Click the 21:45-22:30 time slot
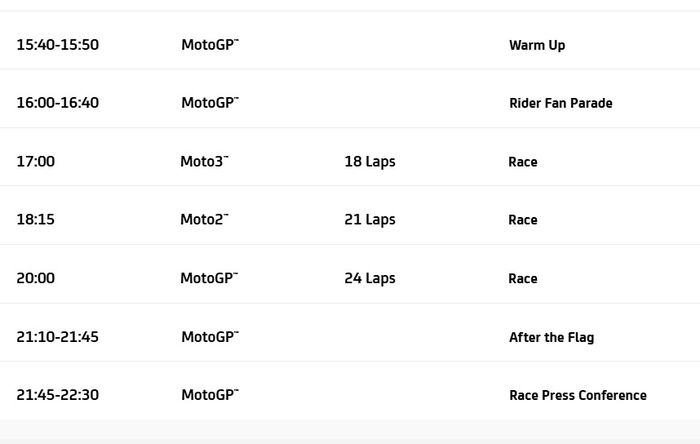This screenshot has width=700, height=444. click(x=57, y=395)
